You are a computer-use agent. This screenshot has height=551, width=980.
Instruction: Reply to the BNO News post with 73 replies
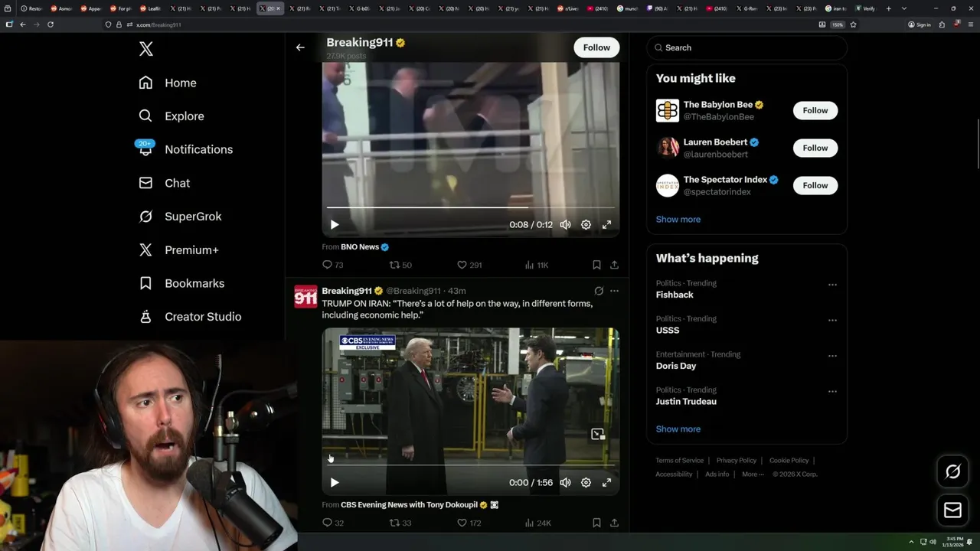coord(333,265)
